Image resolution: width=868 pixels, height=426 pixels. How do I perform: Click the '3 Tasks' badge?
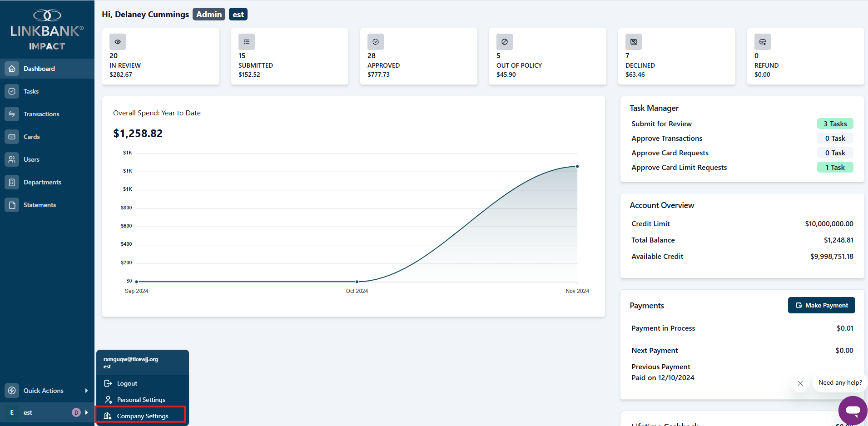coord(835,124)
